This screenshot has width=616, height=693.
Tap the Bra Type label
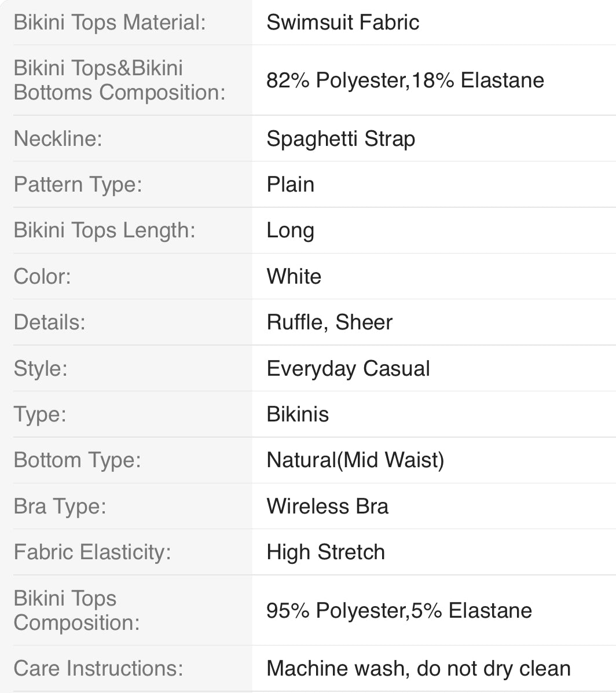60,506
